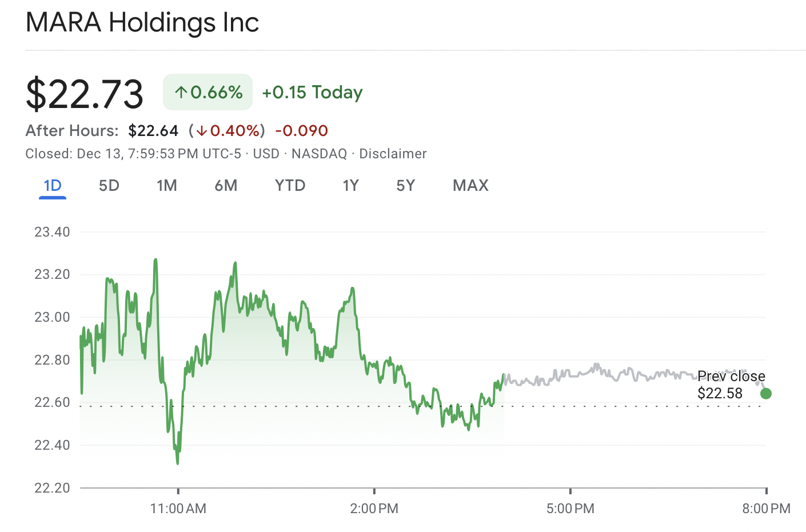The height and width of the screenshot is (532, 806).
Task: Open the 6M price chart
Action: point(226,185)
